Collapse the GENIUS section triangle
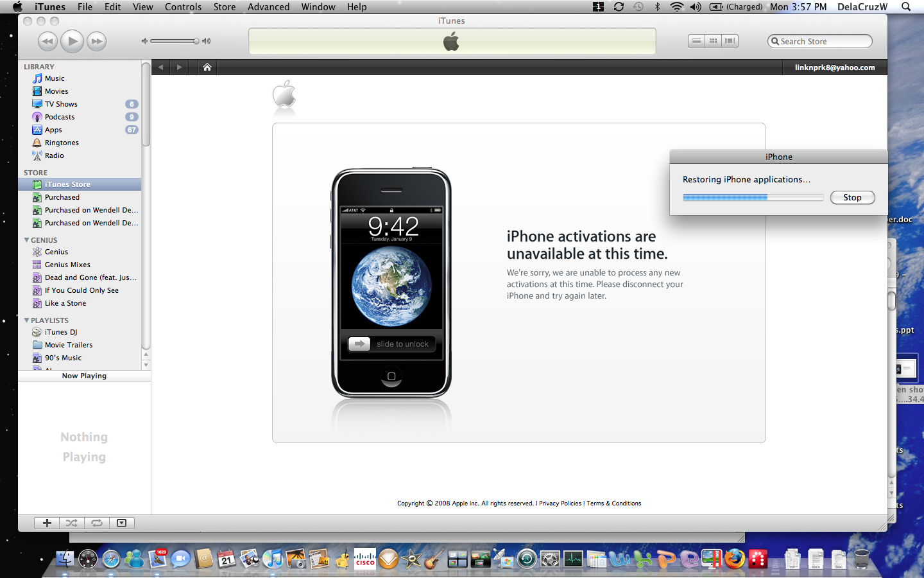924x578 pixels. click(26, 240)
